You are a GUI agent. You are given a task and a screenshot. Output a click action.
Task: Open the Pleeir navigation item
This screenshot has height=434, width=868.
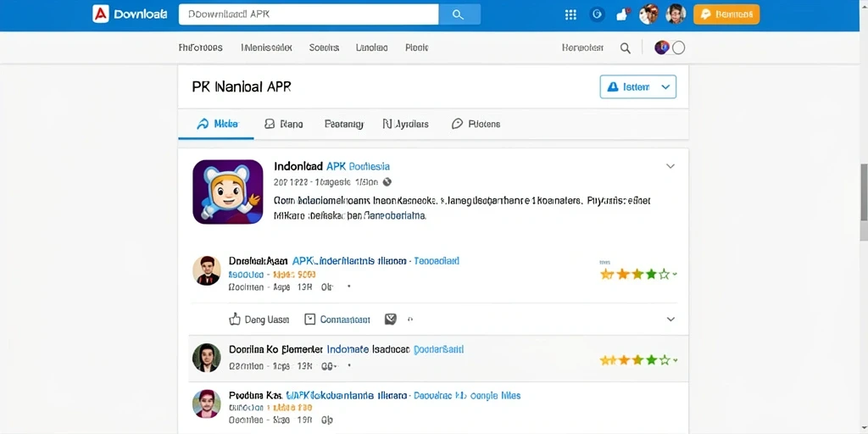pyautogui.click(x=417, y=47)
